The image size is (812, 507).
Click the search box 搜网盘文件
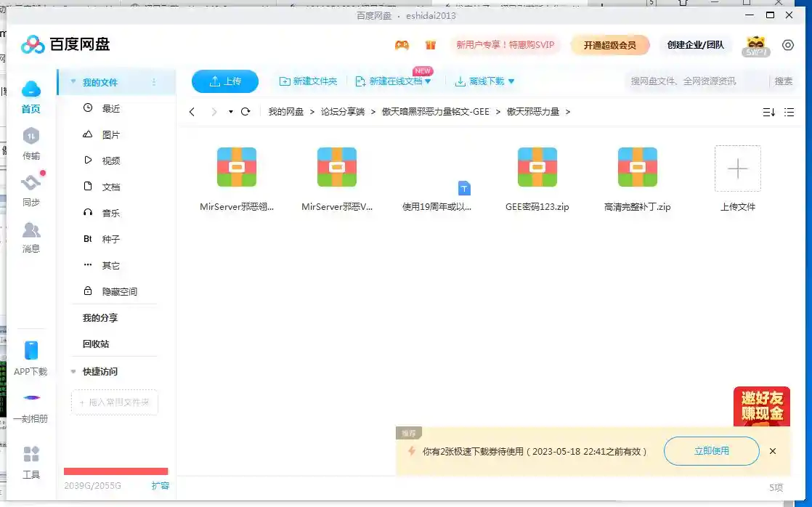(x=696, y=81)
